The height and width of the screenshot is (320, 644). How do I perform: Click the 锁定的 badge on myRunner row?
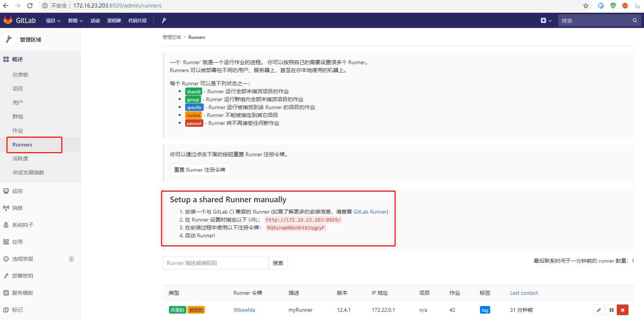pos(196,310)
